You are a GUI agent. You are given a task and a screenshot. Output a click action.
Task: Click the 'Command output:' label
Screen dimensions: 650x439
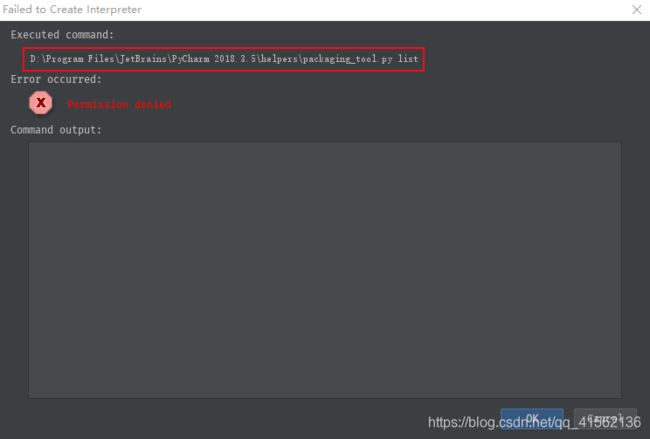[x=56, y=130]
